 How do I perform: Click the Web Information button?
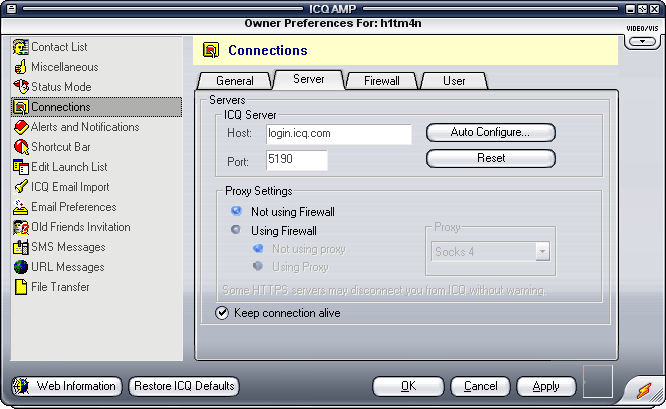pos(67,386)
